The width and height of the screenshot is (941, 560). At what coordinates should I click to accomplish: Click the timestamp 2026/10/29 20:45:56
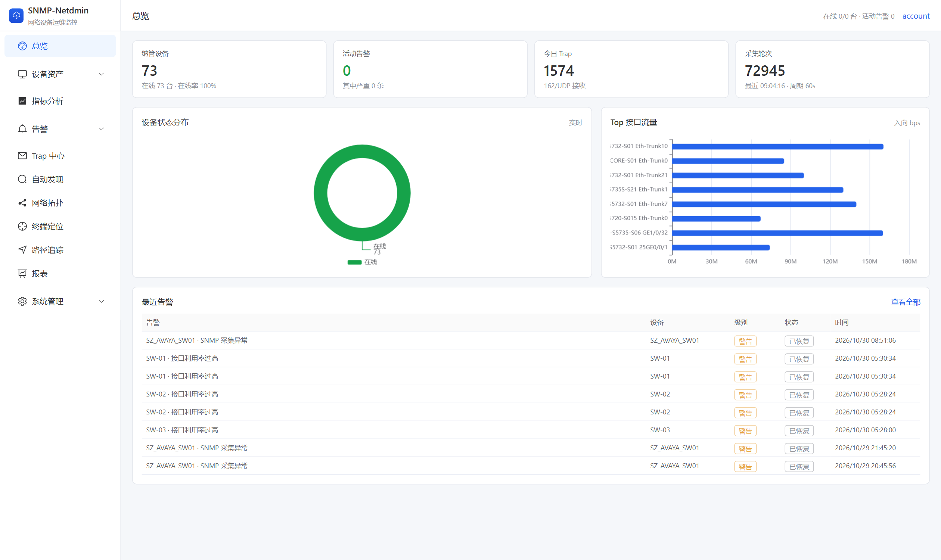click(x=865, y=466)
